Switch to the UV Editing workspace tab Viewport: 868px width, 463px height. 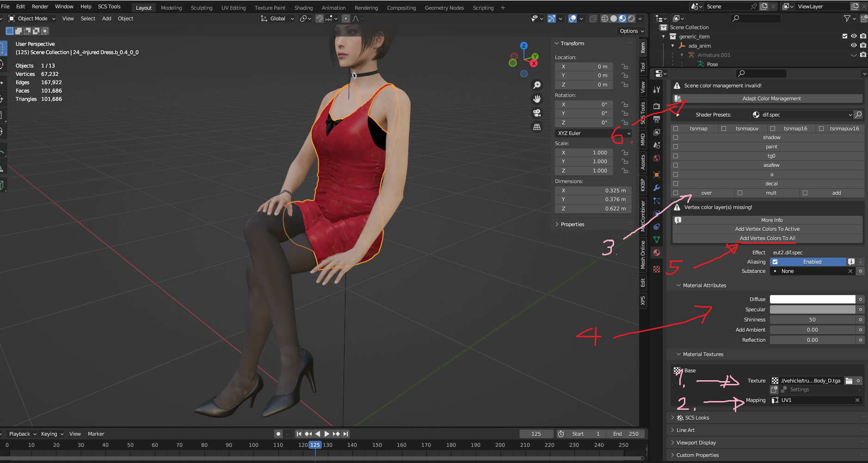(x=233, y=8)
